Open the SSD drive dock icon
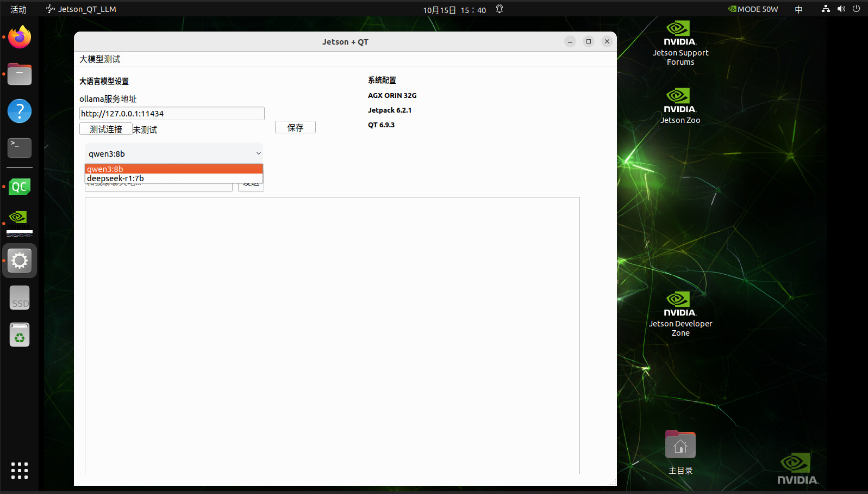The width and height of the screenshot is (868, 494). coord(20,298)
